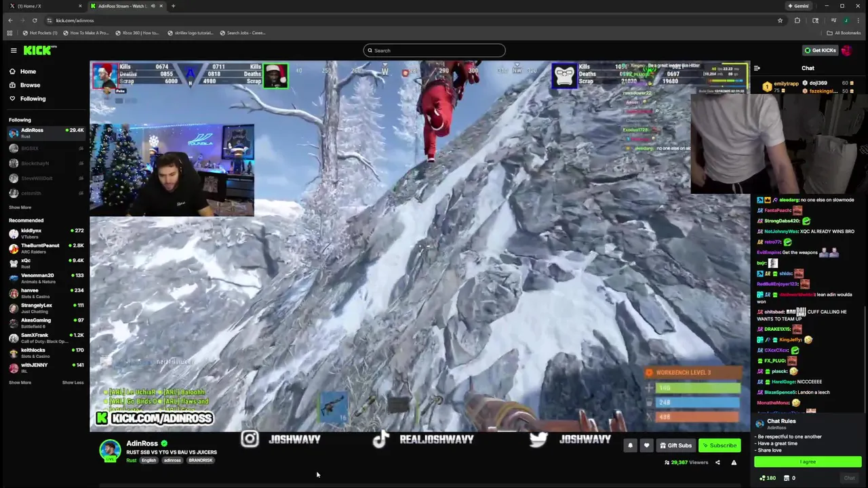Open the apps grid icon in bookmarks bar

[x=9, y=33]
